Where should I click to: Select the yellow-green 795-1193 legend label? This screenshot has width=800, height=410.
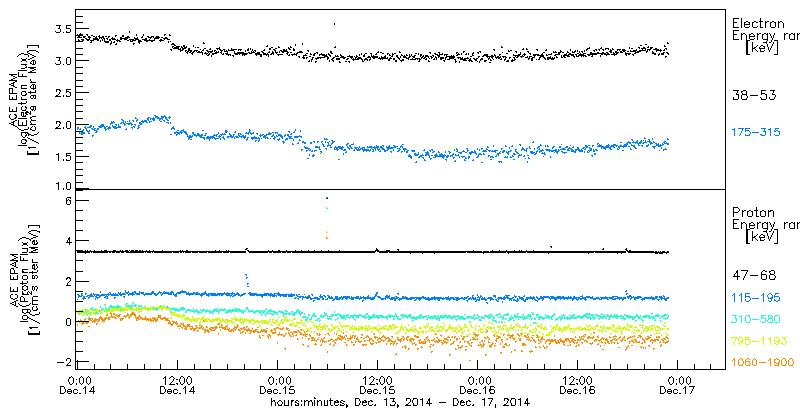click(x=759, y=341)
